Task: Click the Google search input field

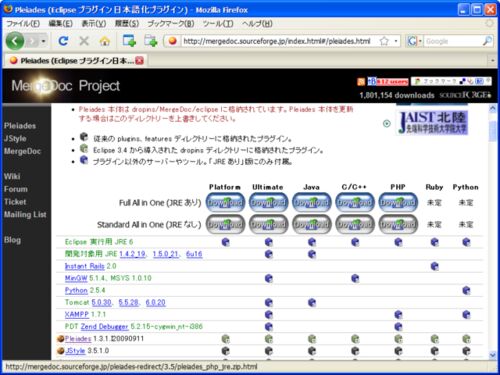Action: (453, 41)
